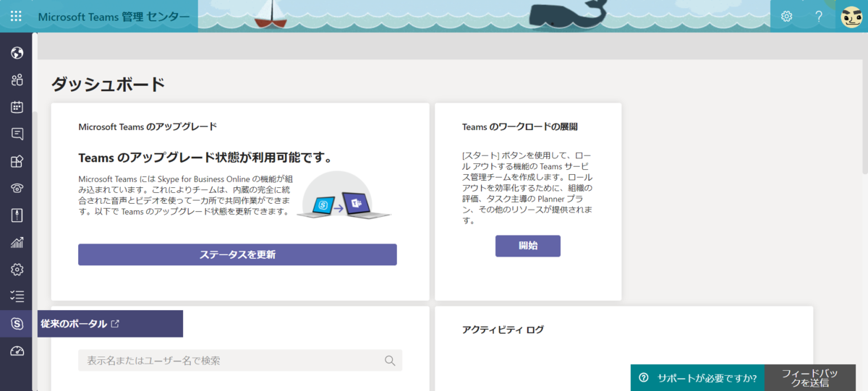Click the ステータスを更新 button
Viewport: 868px width, 391px height.
237,254
